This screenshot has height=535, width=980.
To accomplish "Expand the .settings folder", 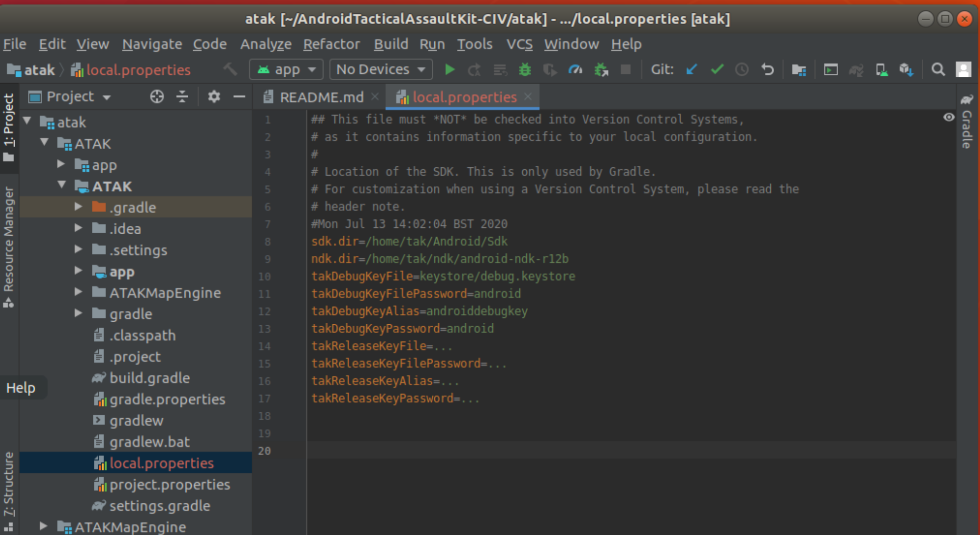I will coord(78,249).
